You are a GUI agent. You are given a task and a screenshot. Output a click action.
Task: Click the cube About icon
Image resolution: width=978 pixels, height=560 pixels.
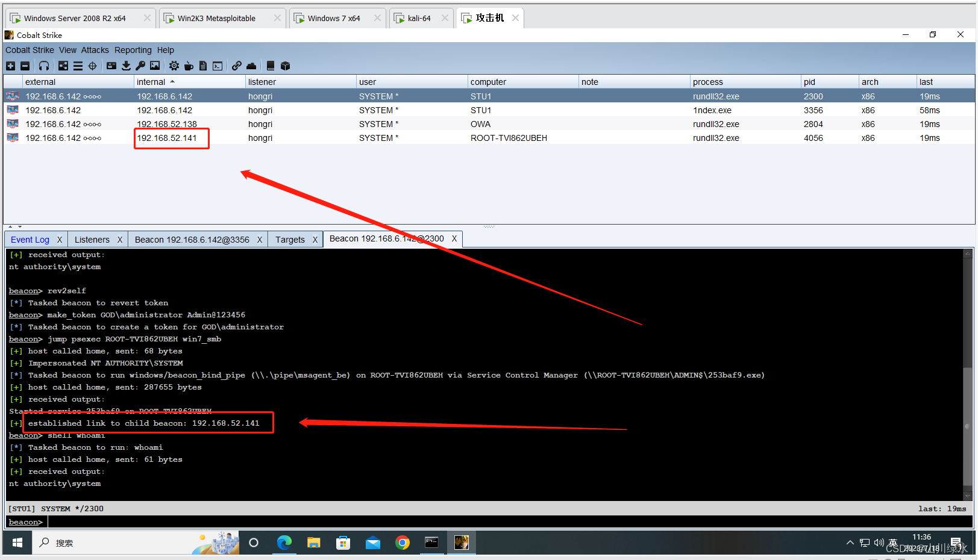point(285,66)
